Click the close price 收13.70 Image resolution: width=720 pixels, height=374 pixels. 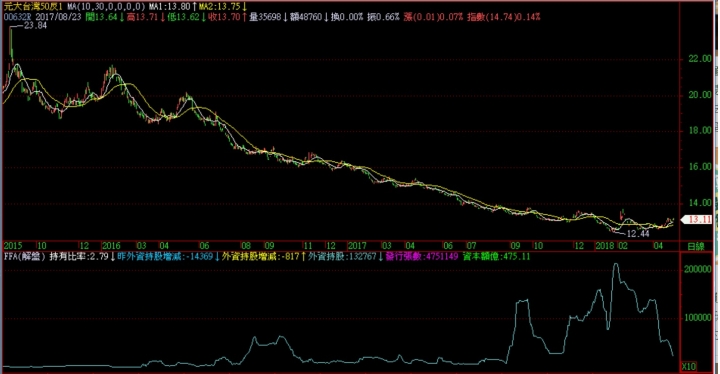pos(227,17)
